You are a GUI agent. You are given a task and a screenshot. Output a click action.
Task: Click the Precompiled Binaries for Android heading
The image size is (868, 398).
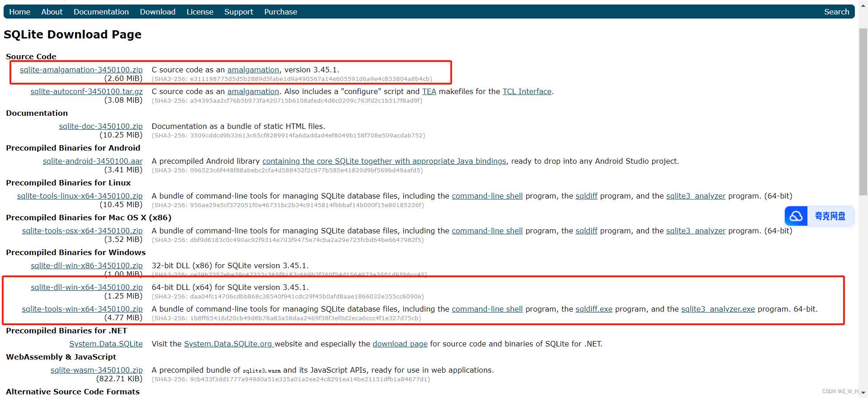73,148
